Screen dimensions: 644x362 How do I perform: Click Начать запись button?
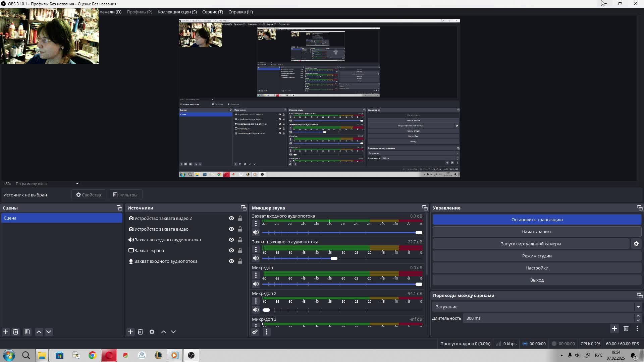click(537, 232)
